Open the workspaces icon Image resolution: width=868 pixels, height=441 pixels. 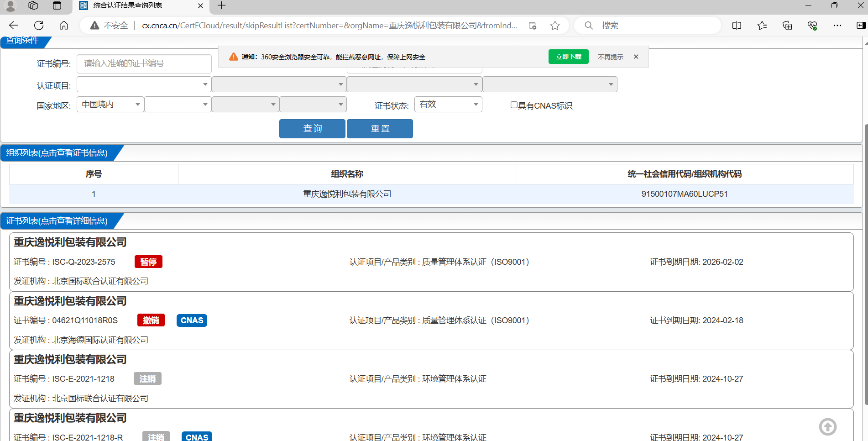[33, 5]
